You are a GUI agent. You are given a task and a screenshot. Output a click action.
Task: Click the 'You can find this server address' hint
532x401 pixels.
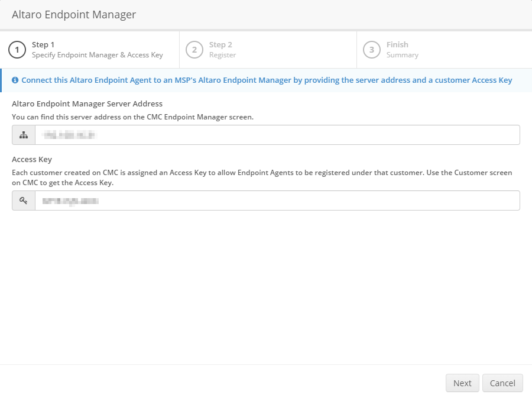[x=132, y=117]
